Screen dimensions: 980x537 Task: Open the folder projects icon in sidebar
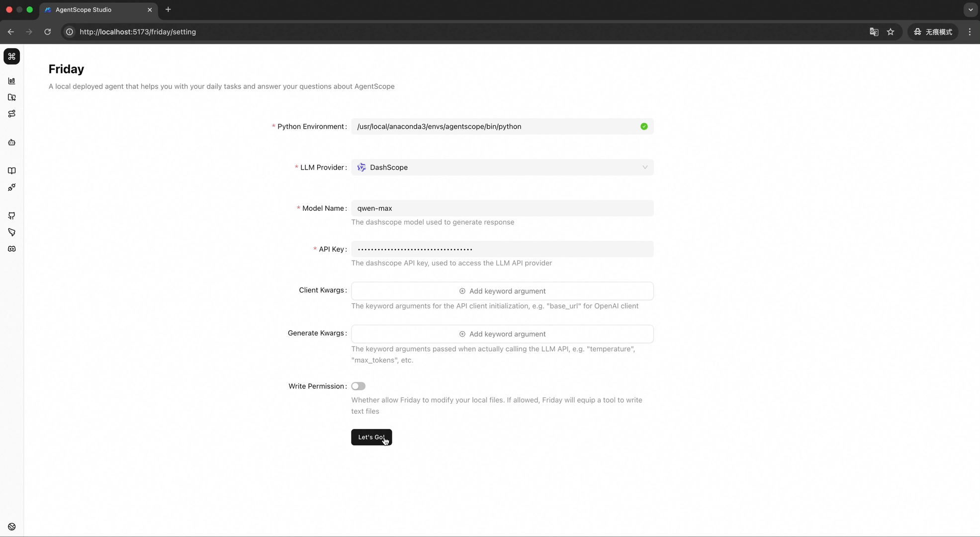(x=11, y=97)
